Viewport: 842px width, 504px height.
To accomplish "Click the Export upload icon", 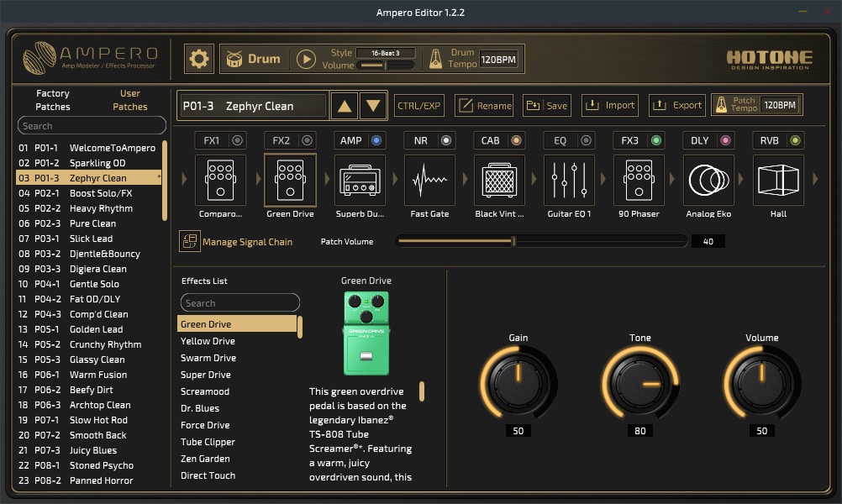I will click(x=660, y=105).
